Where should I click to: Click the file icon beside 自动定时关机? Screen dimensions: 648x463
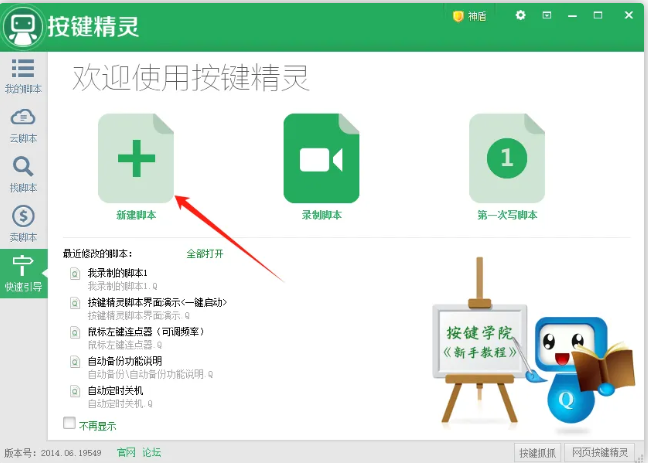click(75, 391)
